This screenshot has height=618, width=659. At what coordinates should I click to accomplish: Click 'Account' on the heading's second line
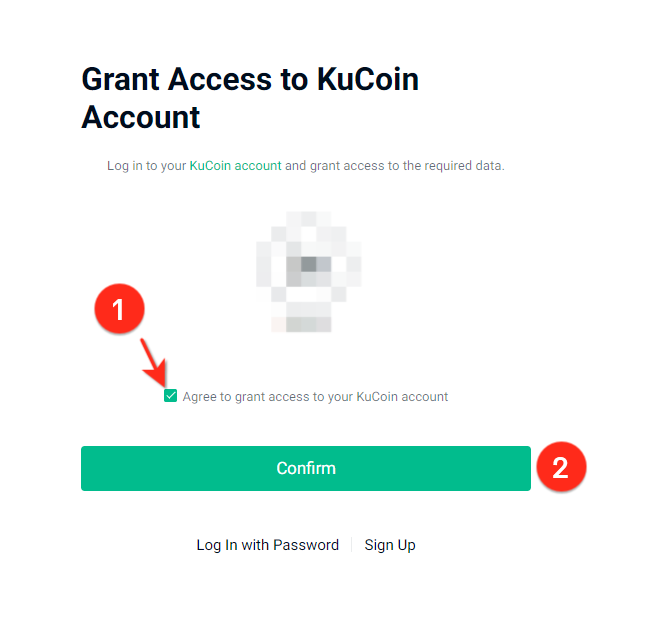pos(141,117)
